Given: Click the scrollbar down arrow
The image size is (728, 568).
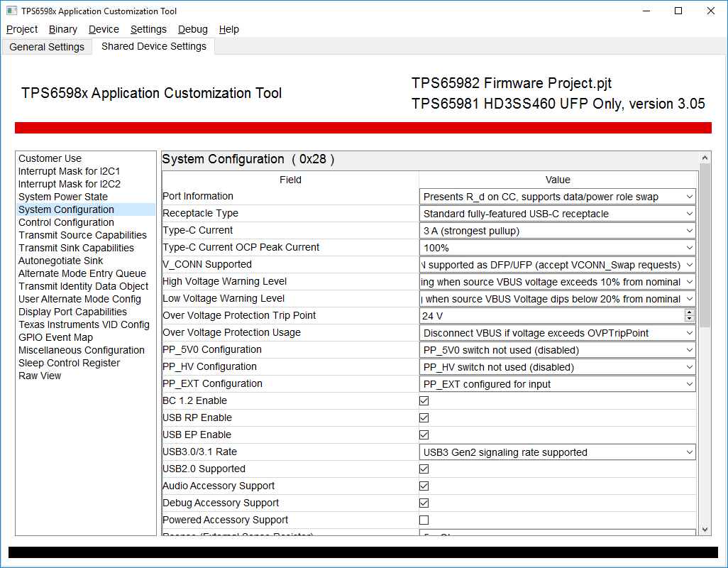Looking at the screenshot, I should [x=705, y=530].
